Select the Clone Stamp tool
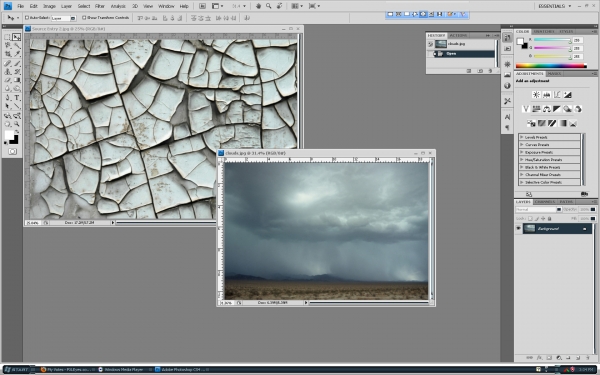Viewport: 600px width, 375px height. [x=7, y=72]
